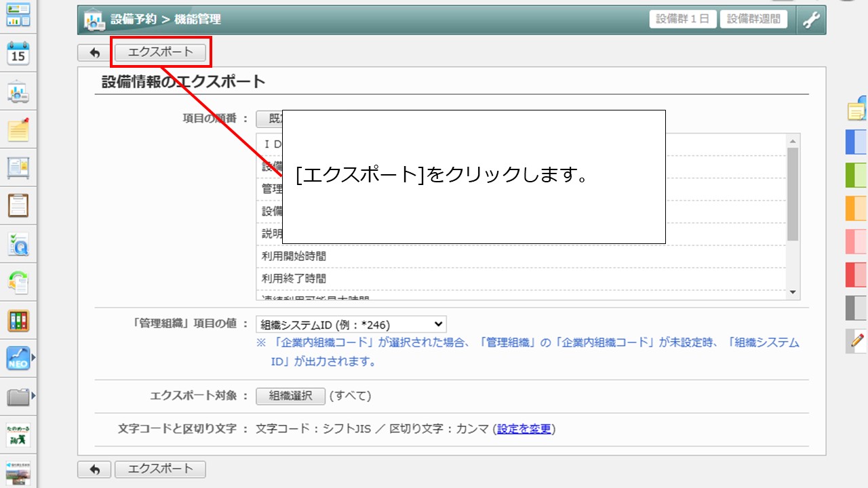
Task: Click the pencil edit icon on right edge
Action: click(857, 340)
